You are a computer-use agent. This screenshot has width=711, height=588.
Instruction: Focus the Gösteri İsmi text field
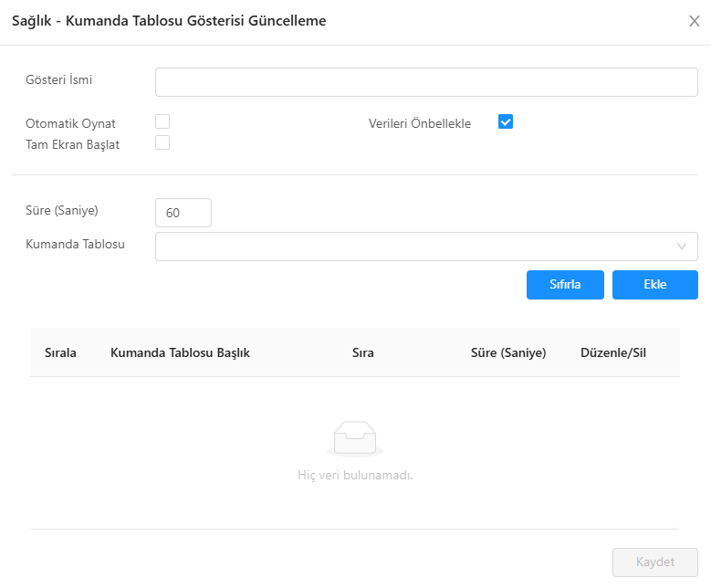pos(426,82)
